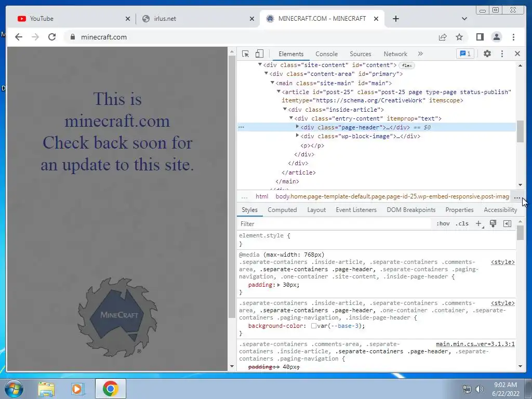532x399 pixels.
Task: Open second <style> source link
Action: [502, 303]
